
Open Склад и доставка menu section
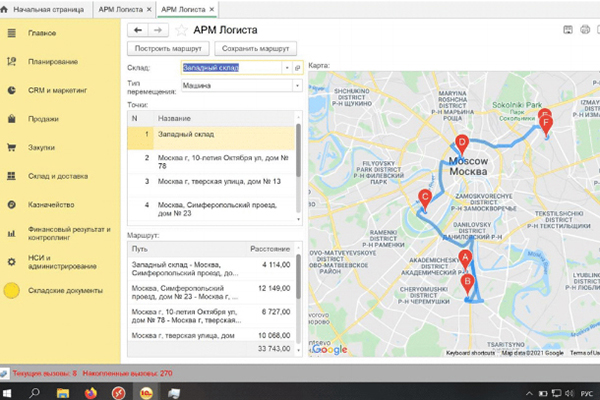pyautogui.click(x=59, y=176)
